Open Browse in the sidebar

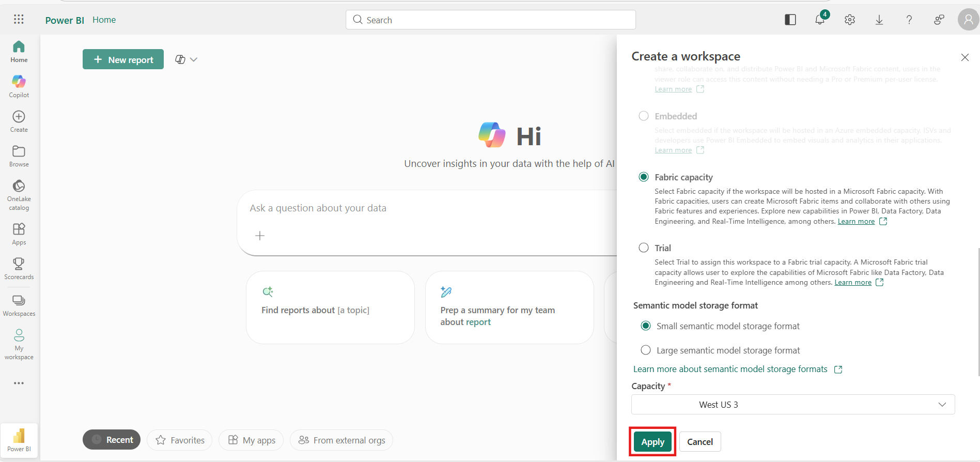[x=19, y=156]
